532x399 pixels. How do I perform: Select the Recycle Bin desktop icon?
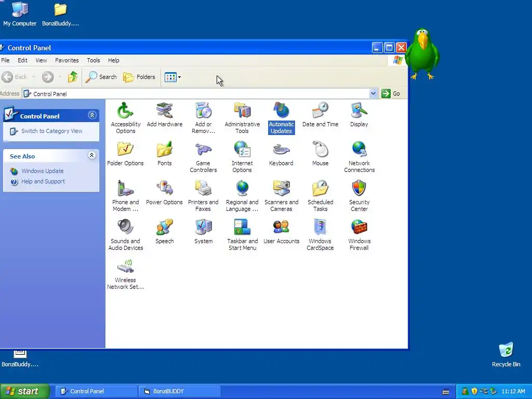click(506, 355)
